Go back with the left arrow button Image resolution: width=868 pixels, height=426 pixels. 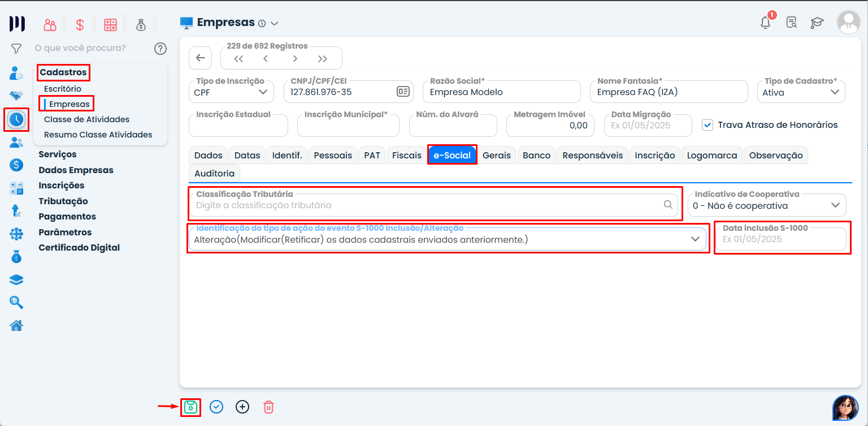[200, 58]
